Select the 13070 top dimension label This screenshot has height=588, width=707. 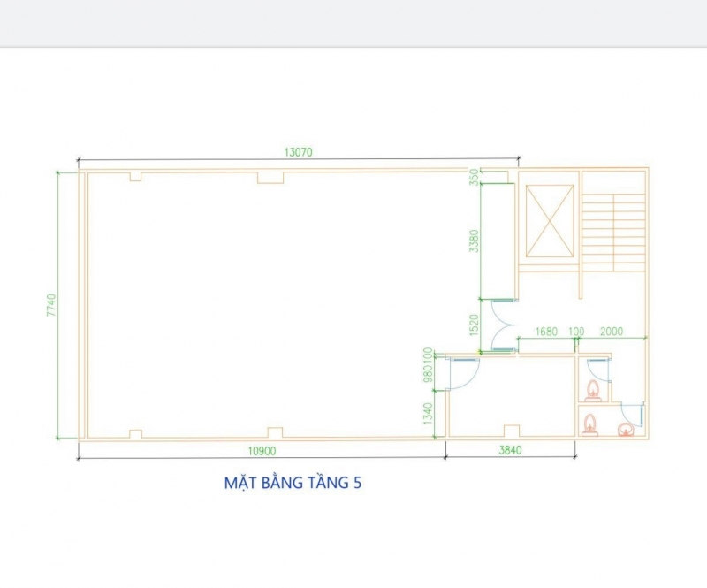[x=298, y=152]
